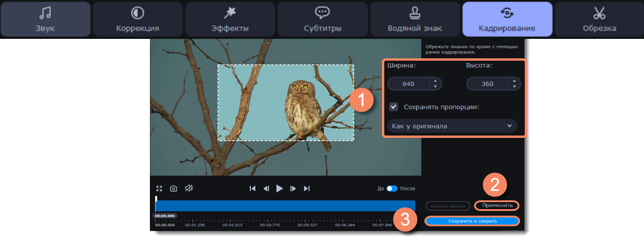644x241 pixels.
Task: Toggle the До/После preview switch
Action: point(392,189)
